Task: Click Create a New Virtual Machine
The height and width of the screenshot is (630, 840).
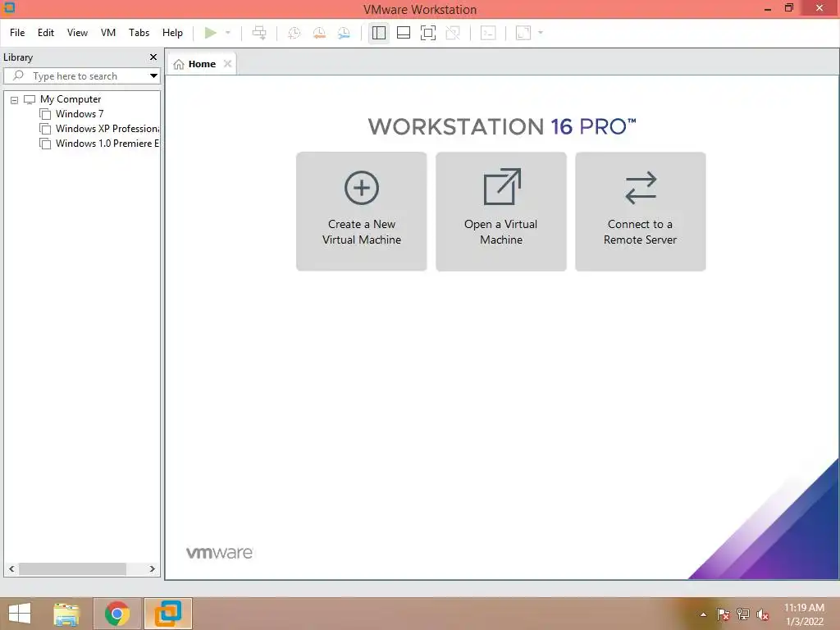Action: coord(362,212)
